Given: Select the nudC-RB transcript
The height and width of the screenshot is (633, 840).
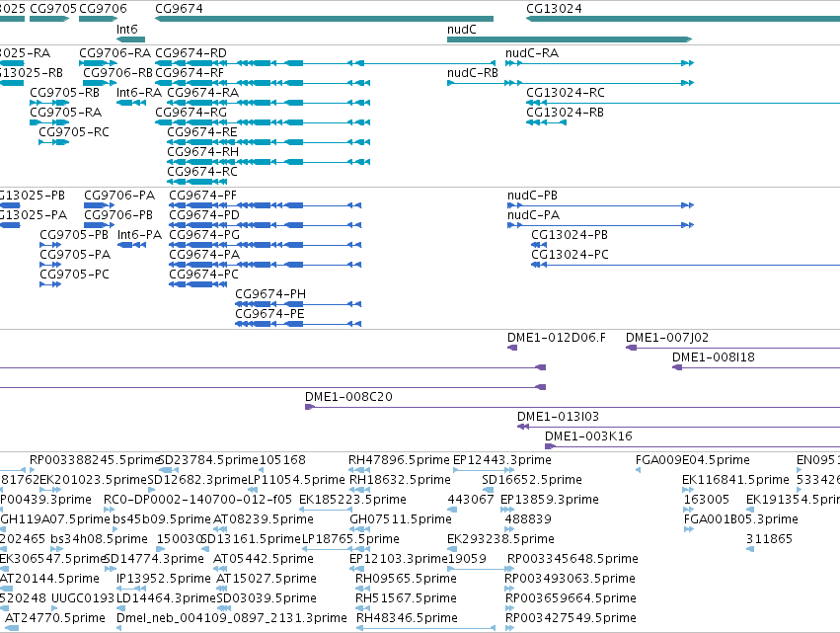Looking at the screenshot, I should point(473,73).
